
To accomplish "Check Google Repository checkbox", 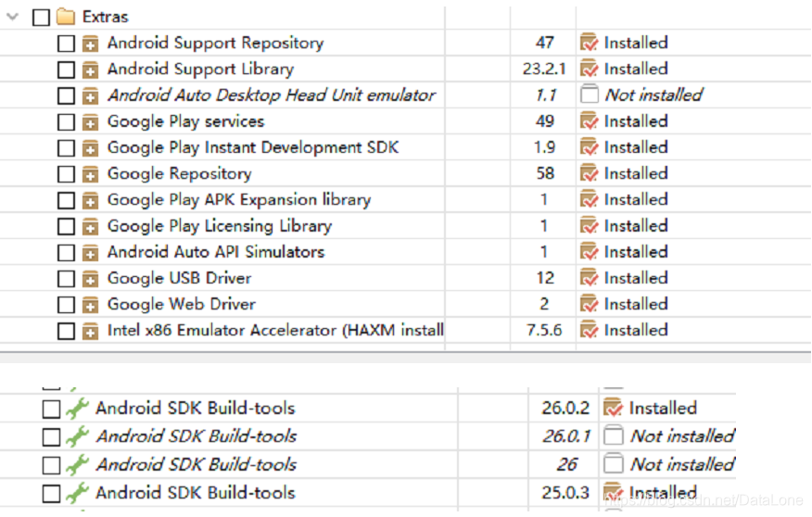I will click(66, 174).
